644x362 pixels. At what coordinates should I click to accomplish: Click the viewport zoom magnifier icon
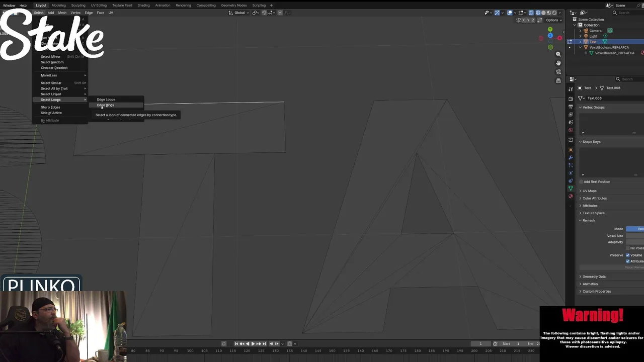558,54
